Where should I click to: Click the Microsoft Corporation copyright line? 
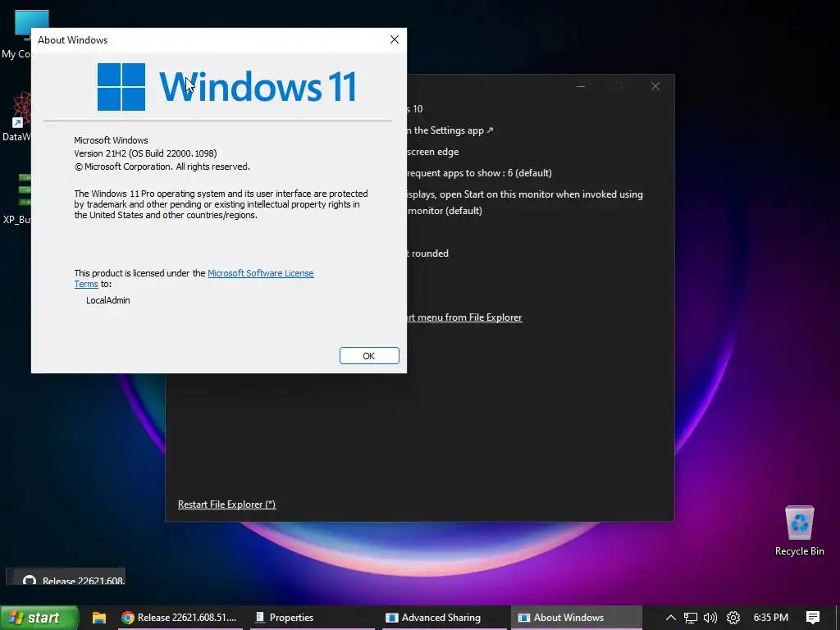pos(162,167)
